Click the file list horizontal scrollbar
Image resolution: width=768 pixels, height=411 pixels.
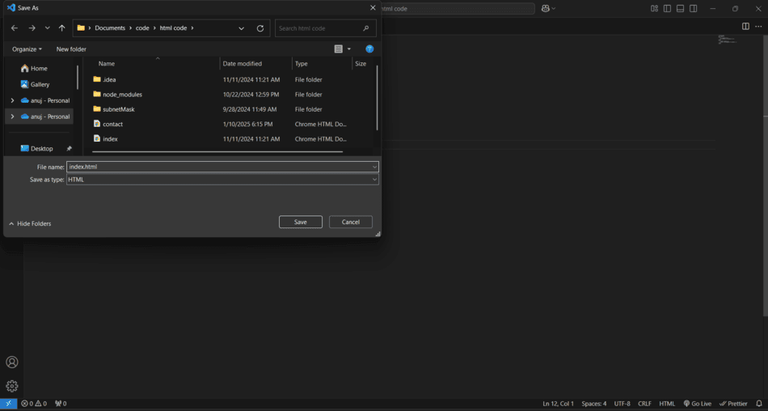pos(217,152)
